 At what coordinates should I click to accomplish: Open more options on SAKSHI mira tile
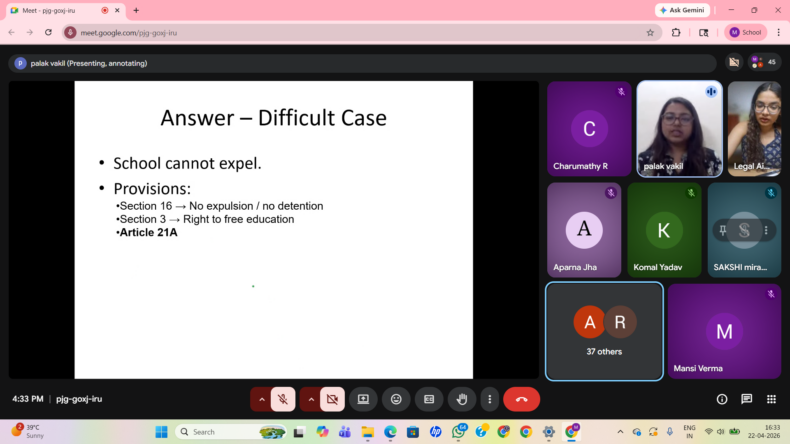click(766, 230)
